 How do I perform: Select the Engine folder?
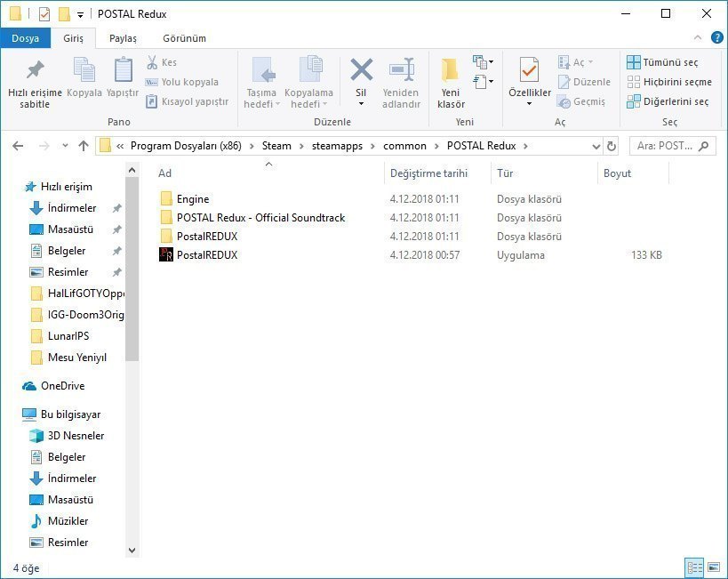pos(193,199)
